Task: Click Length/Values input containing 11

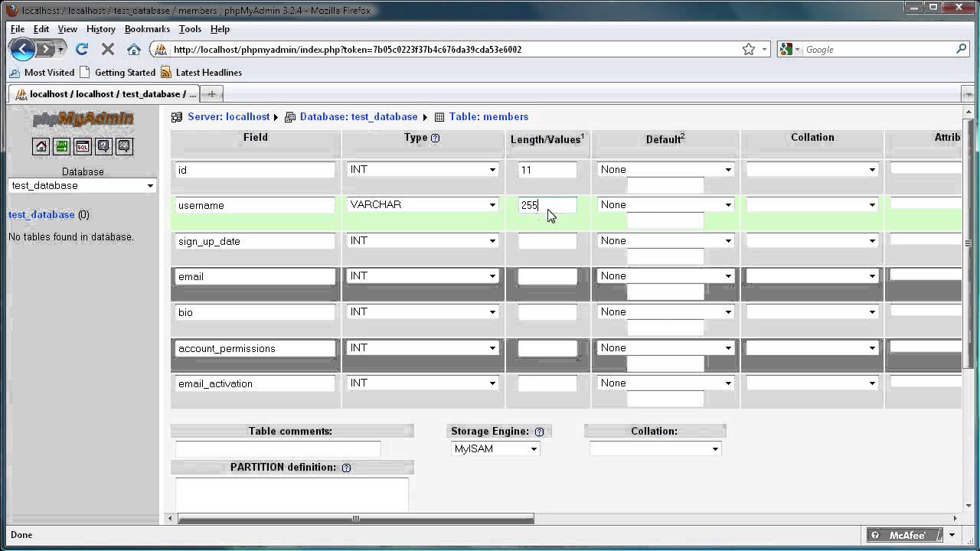Action: (547, 170)
